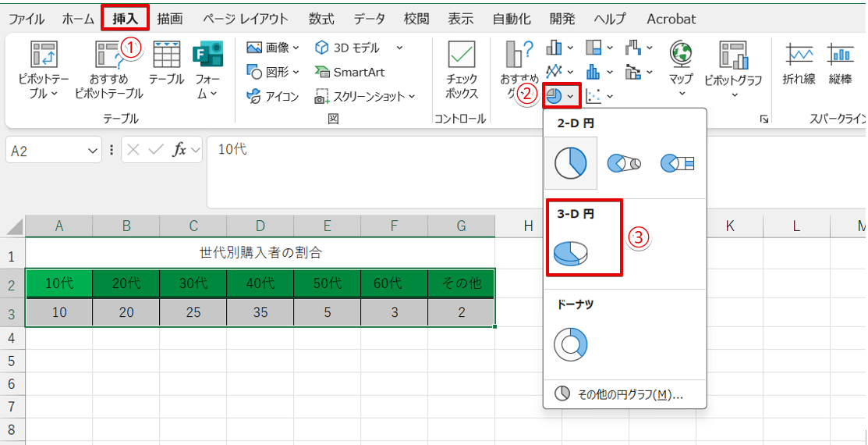Open the Name Box dropdown
The height and width of the screenshot is (445, 868).
94,150
